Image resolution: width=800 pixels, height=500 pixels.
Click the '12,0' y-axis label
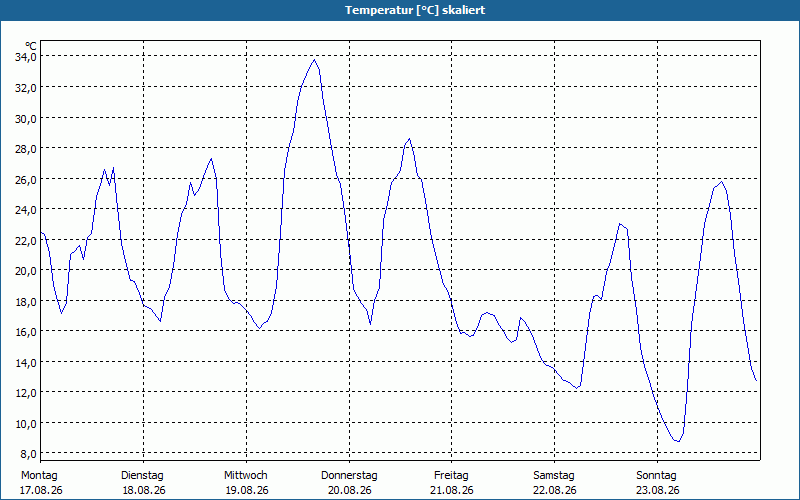click(x=25, y=392)
